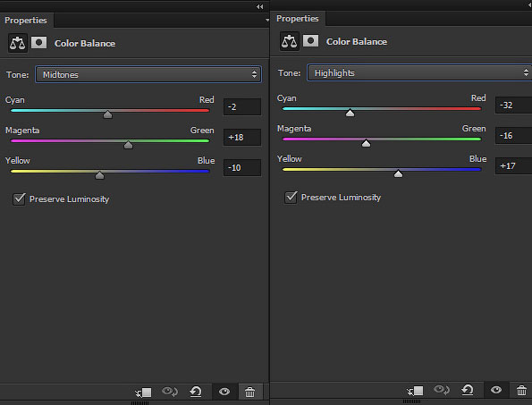Open Tone dropdown showing Highlights

click(x=419, y=72)
